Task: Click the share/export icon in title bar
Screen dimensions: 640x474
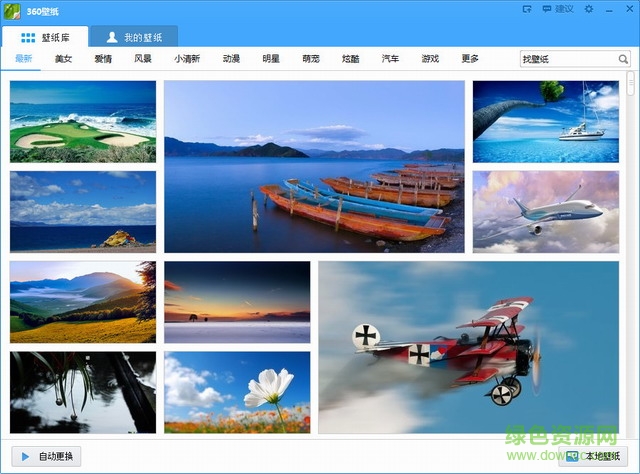Action: point(527,9)
